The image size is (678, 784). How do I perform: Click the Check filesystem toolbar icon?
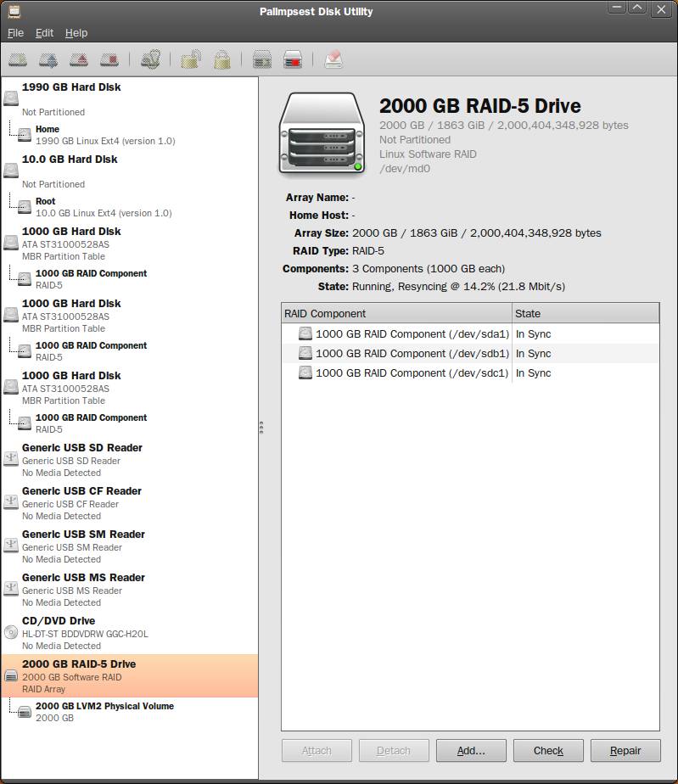point(150,59)
